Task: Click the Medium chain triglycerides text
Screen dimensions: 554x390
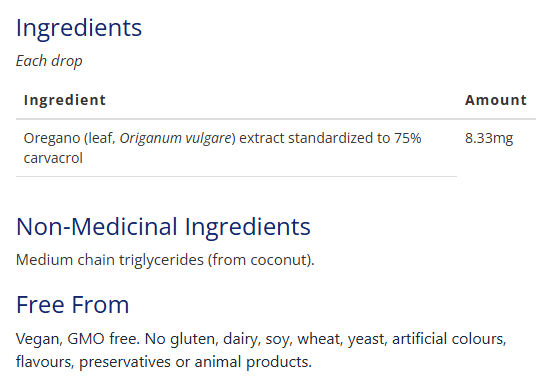Action: pos(110,260)
